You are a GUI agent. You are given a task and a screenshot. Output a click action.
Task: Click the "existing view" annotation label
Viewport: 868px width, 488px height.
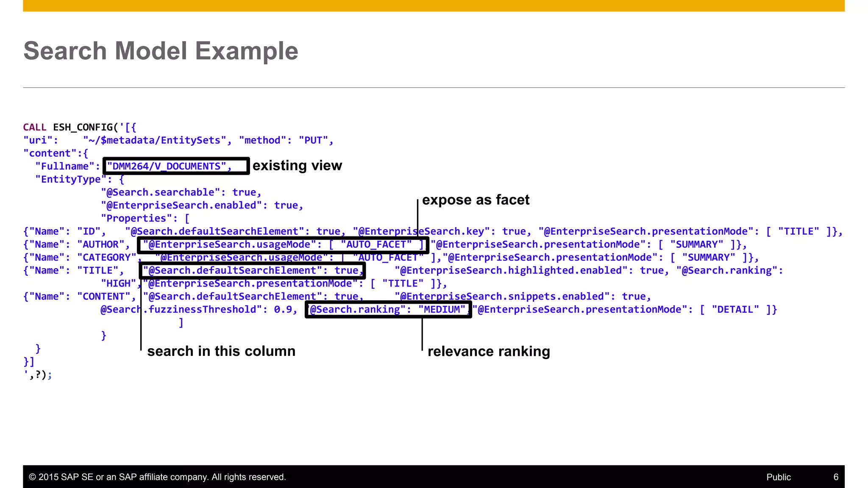tap(297, 165)
